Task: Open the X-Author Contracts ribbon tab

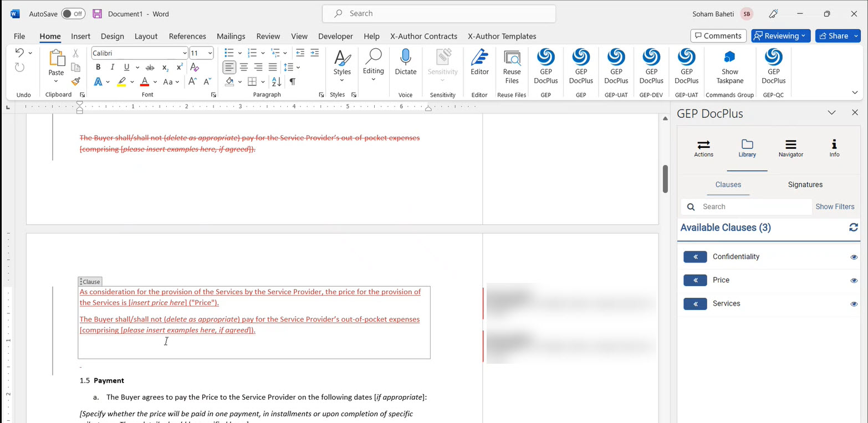Action: [423, 37]
